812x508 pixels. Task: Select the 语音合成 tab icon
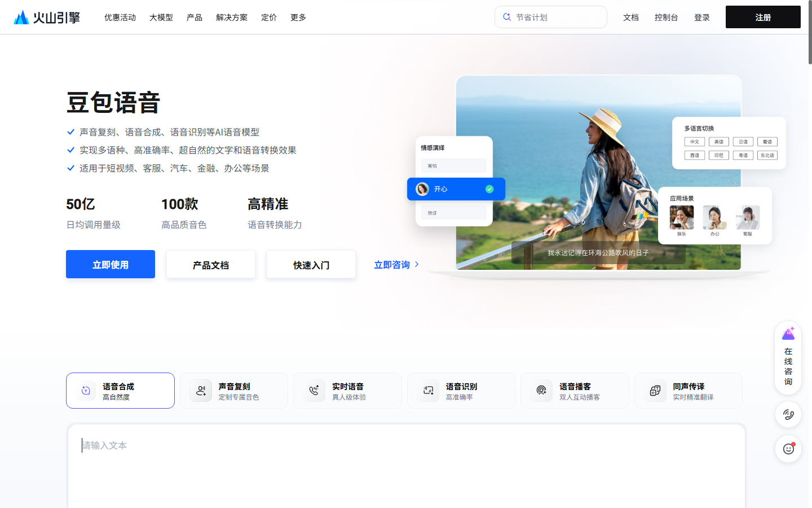tap(86, 391)
